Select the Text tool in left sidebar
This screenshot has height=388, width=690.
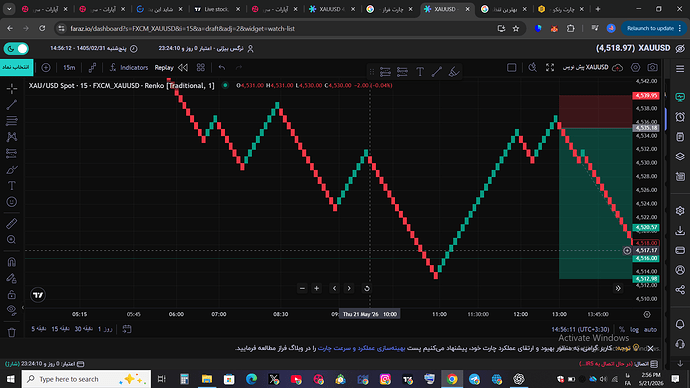[12, 186]
